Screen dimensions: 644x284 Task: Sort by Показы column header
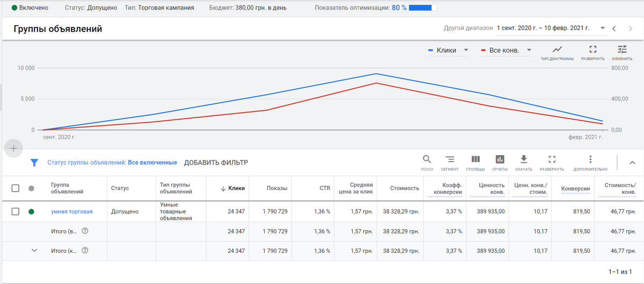coord(277,188)
